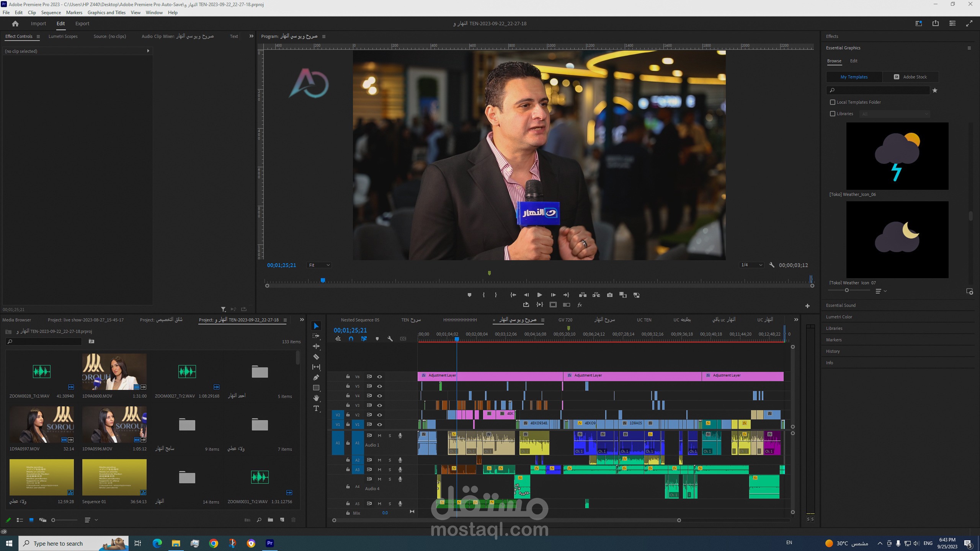Screen dimensions: 980x551
Task: Mute the Audio 1 track with the M button
Action: (379, 435)
